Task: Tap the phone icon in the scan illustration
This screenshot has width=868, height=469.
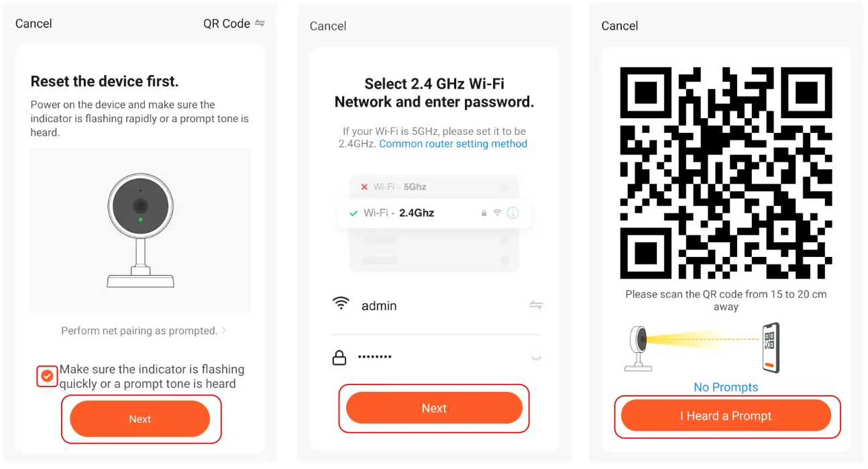Action: tap(771, 348)
